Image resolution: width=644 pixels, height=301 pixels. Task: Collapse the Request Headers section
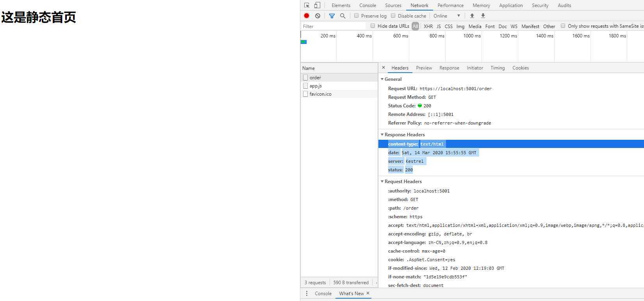[382, 181]
